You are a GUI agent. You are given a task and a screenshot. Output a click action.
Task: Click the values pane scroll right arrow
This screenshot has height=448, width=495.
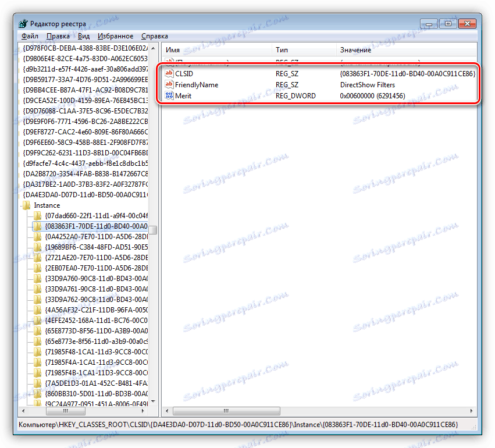point(471,411)
